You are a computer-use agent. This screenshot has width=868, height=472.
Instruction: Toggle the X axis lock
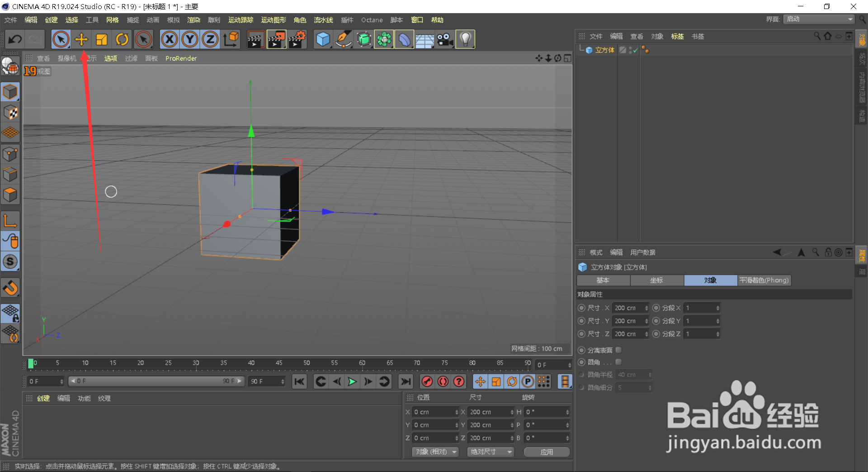[x=170, y=39]
